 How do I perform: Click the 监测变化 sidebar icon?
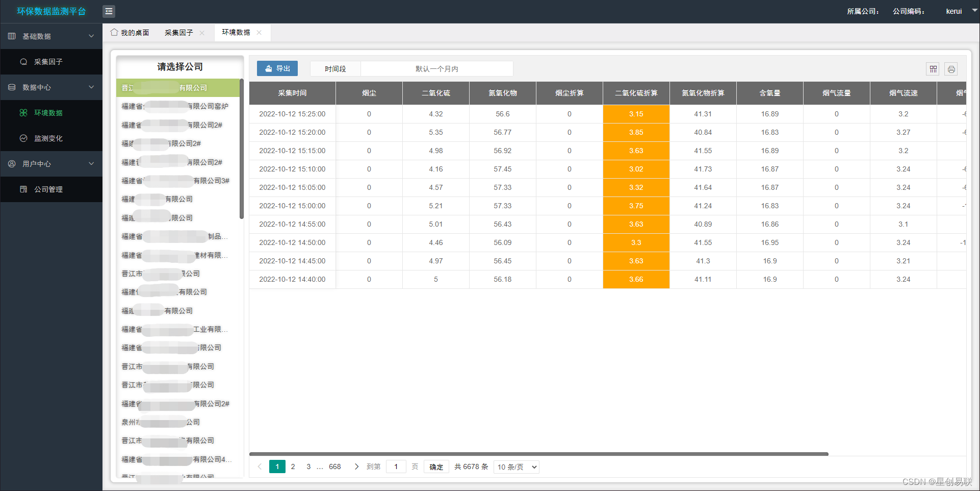click(23, 138)
